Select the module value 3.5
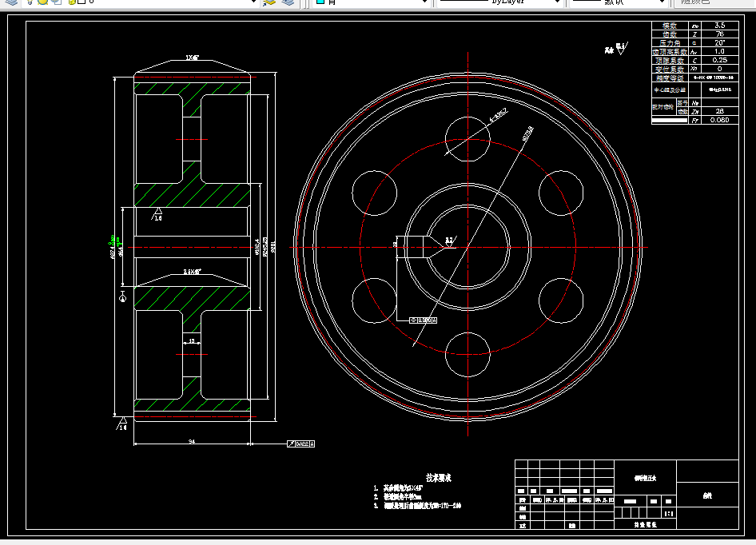 coord(719,25)
